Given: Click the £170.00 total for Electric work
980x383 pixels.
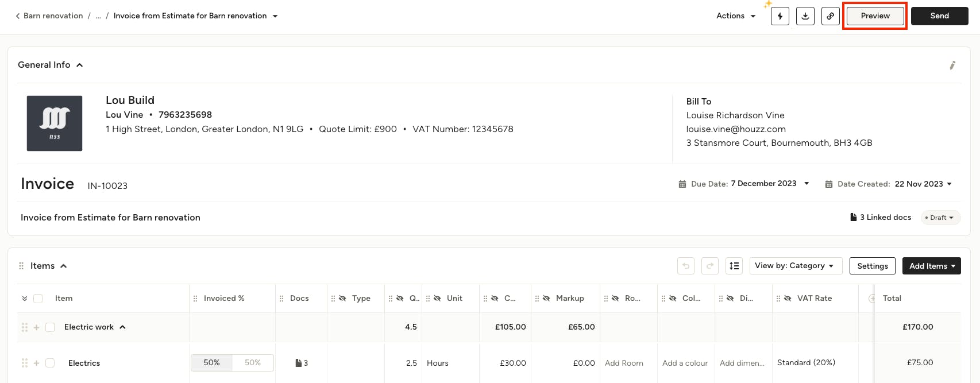Looking at the screenshot, I should [x=918, y=327].
